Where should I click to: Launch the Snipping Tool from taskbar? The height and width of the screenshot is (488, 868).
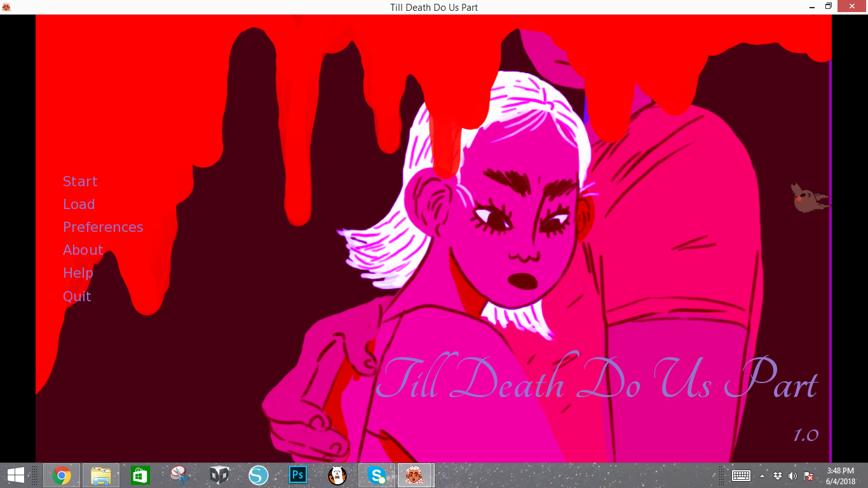point(180,475)
